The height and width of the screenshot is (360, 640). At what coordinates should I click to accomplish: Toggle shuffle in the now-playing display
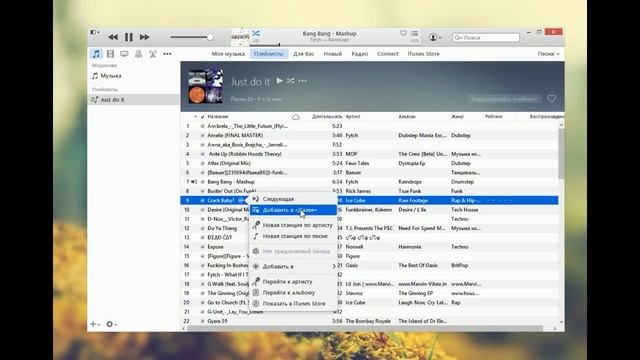[x=256, y=33]
